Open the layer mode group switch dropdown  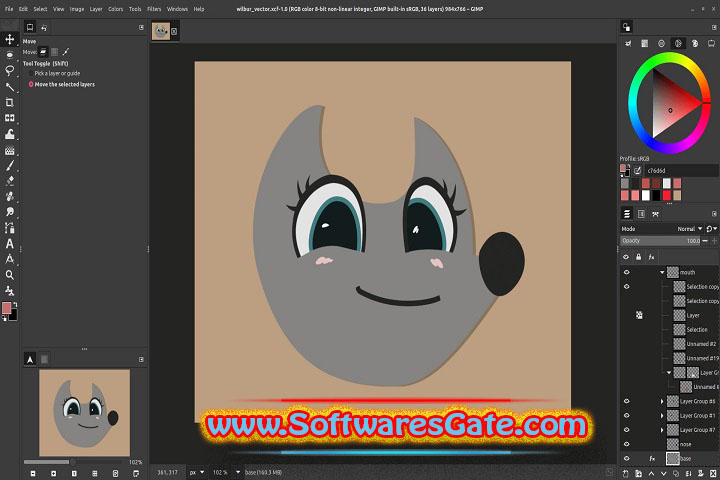pos(712,229)
